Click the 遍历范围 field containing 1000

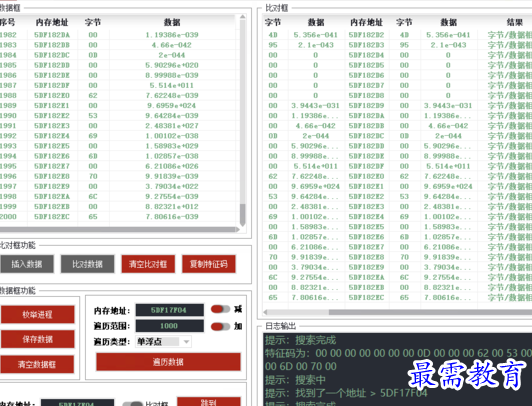coord(169,326)
